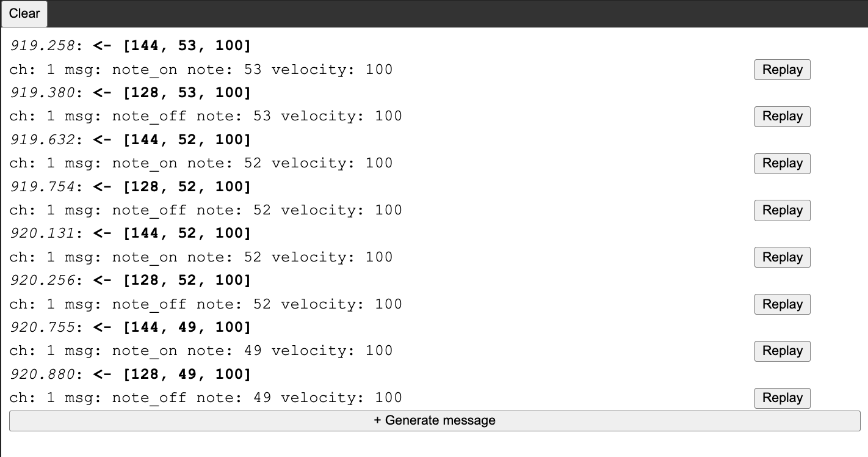Click the note_on note 53 description text

point(201,70)
